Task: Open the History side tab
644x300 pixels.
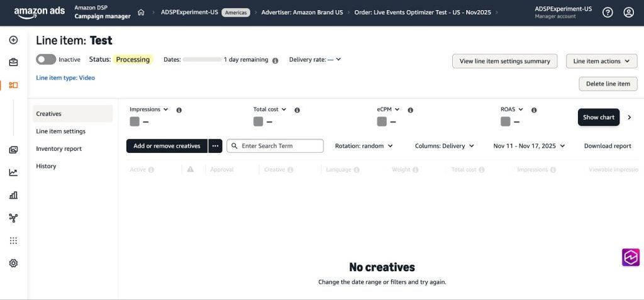Action: click(x=46, y=166)
